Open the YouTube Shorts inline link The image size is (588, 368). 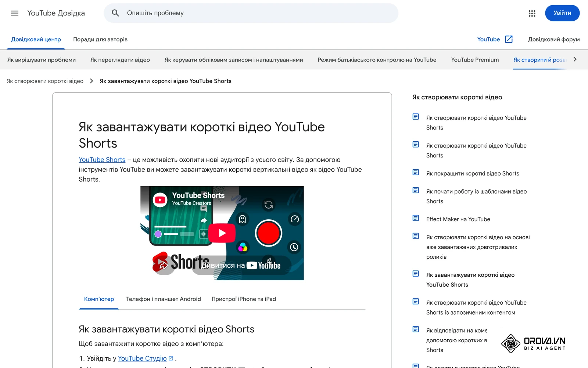pos(102,160)
